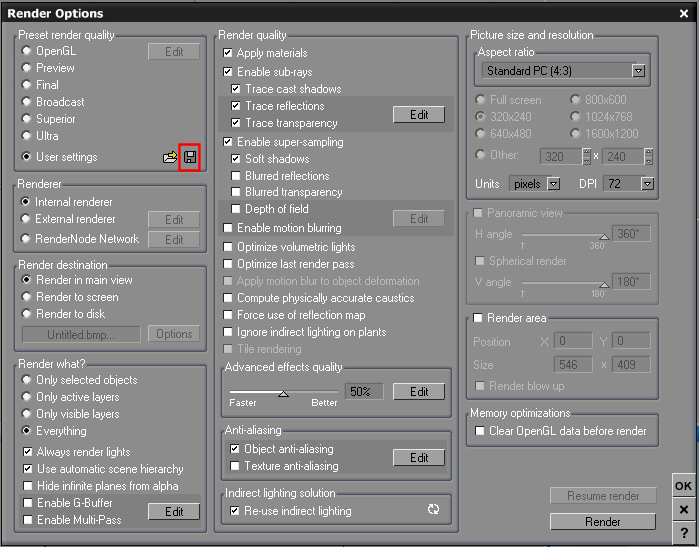Uncheck Trace cast shadows
The height and width of the screenshot is (547, 699).
click(x=236, y=89)
